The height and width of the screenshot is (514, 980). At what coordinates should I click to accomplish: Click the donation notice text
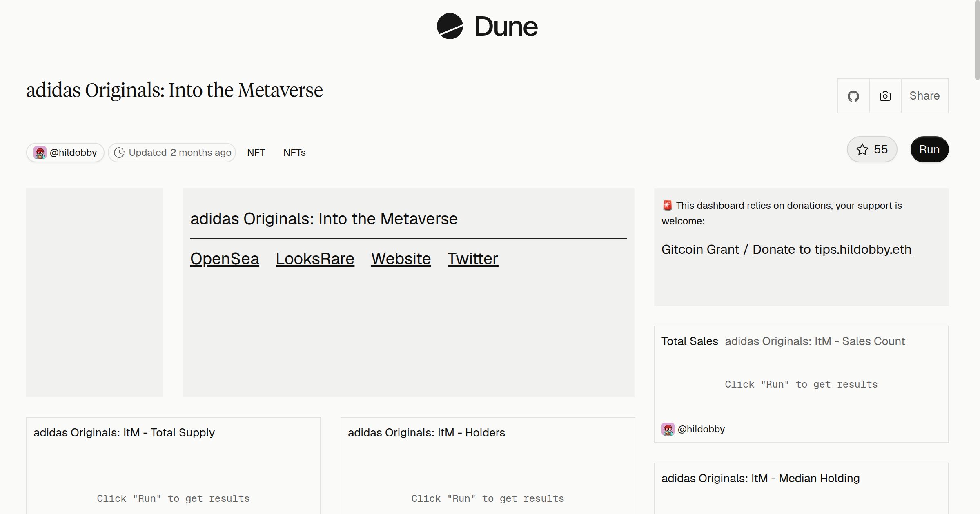coord(782,213)
